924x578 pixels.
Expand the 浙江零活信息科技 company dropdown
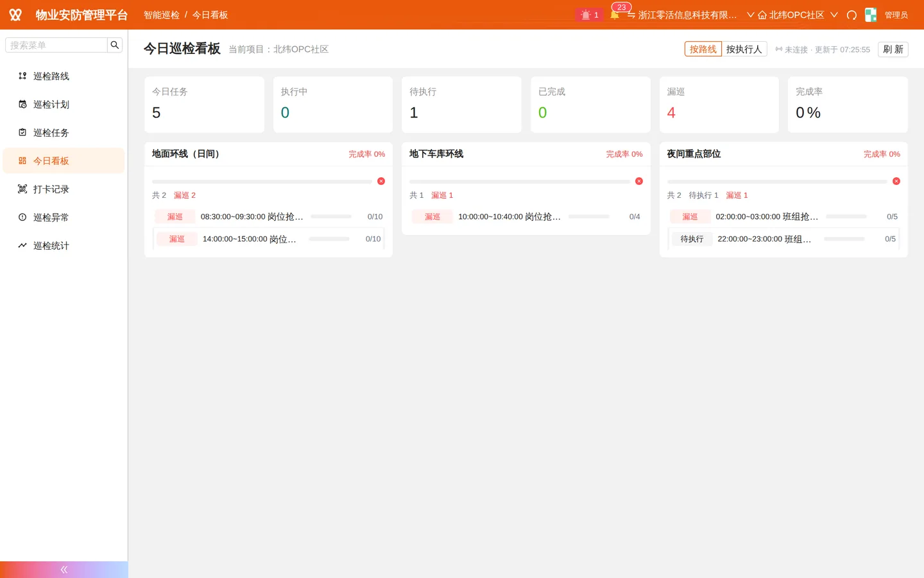click(x=690, y=15)
